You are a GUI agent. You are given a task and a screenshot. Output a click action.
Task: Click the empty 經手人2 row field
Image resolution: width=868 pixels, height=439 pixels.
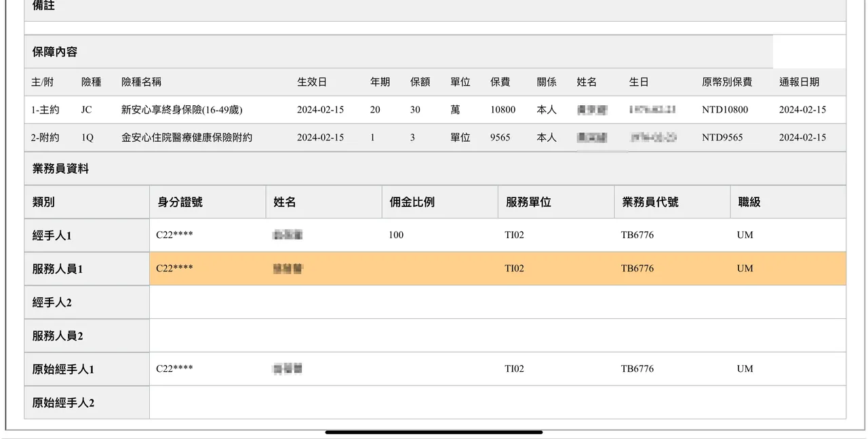pyautogui.click(x=497, y=302)
